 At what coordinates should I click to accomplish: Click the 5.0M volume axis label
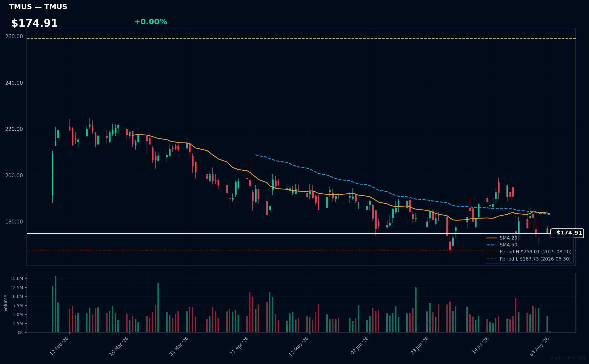click(x=18, y=315)
